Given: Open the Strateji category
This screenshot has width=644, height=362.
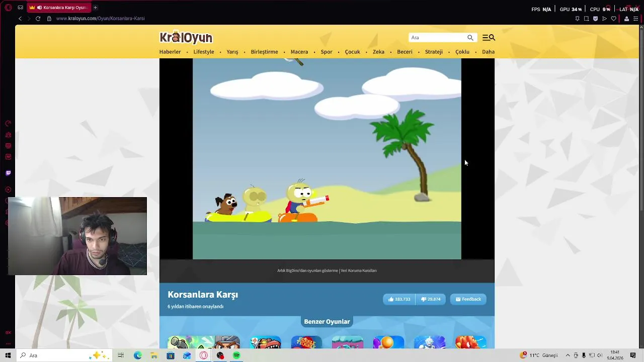Looking at the screenshot, I should [x=434, y=52].
